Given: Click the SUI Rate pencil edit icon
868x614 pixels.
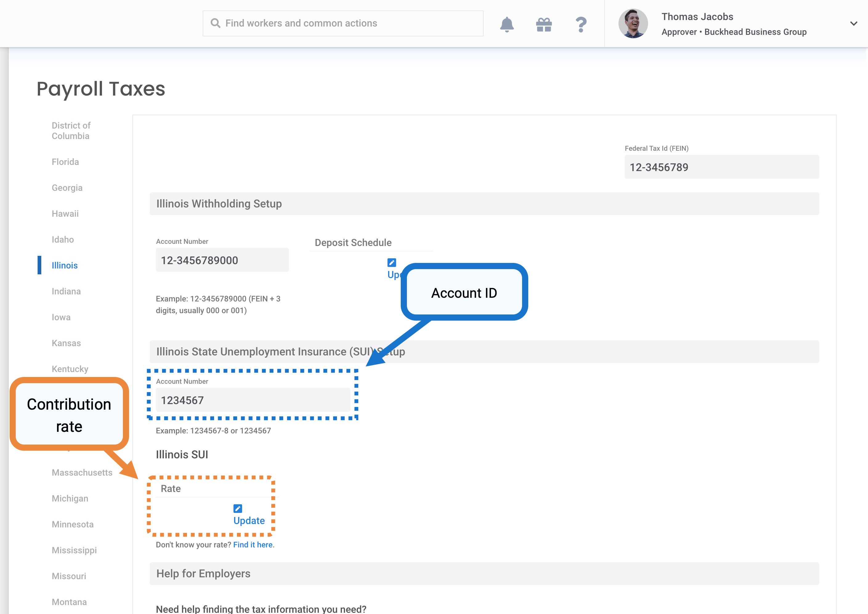Looking at the screenshot, I should click(238, 509).
